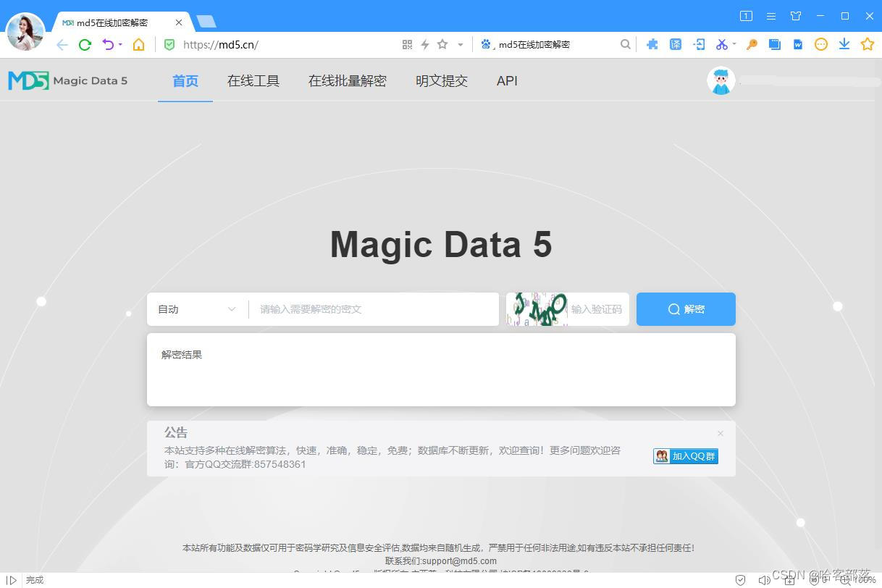
Task: Open the browser hamburger menu icon
Action: [x=771, y=16]
